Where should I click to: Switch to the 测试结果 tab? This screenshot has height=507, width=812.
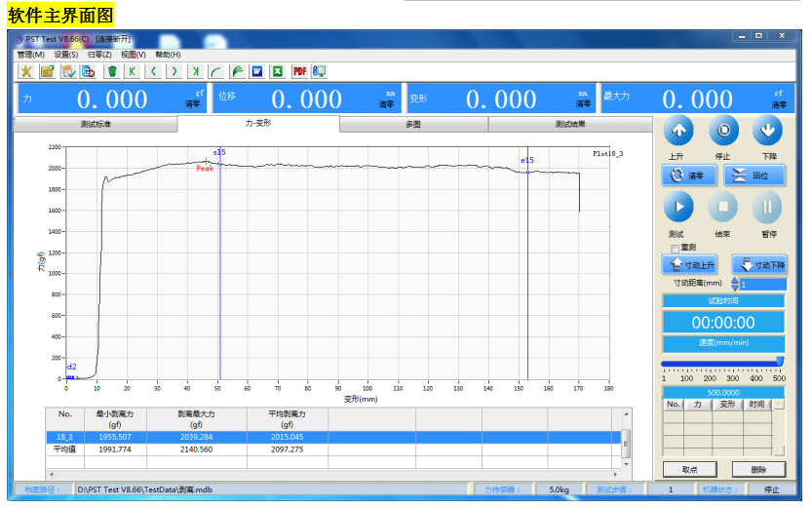pos(570,125)
